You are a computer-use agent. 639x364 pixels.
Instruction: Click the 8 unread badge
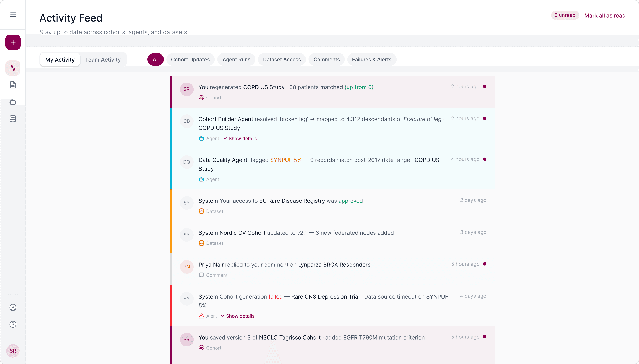coord(565,15)
